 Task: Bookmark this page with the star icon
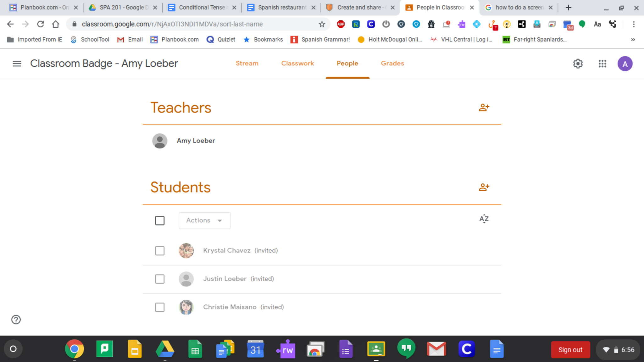pos(322,24)
